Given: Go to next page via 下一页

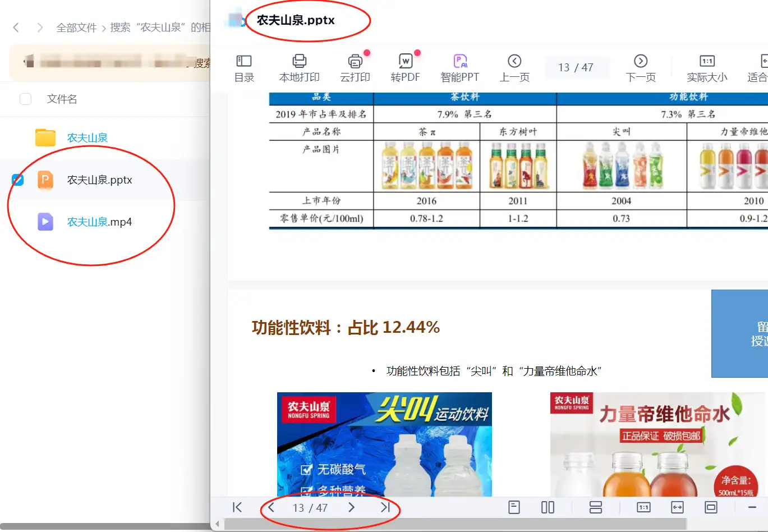Looking at the screenshot, I should [641, 68].
